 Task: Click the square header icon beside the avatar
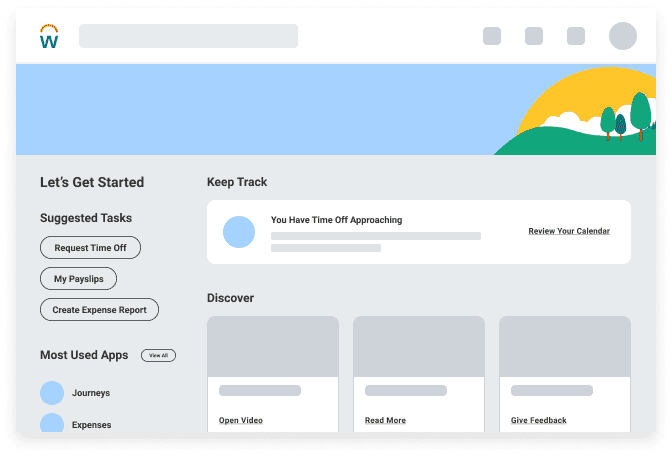click(576, 36)
